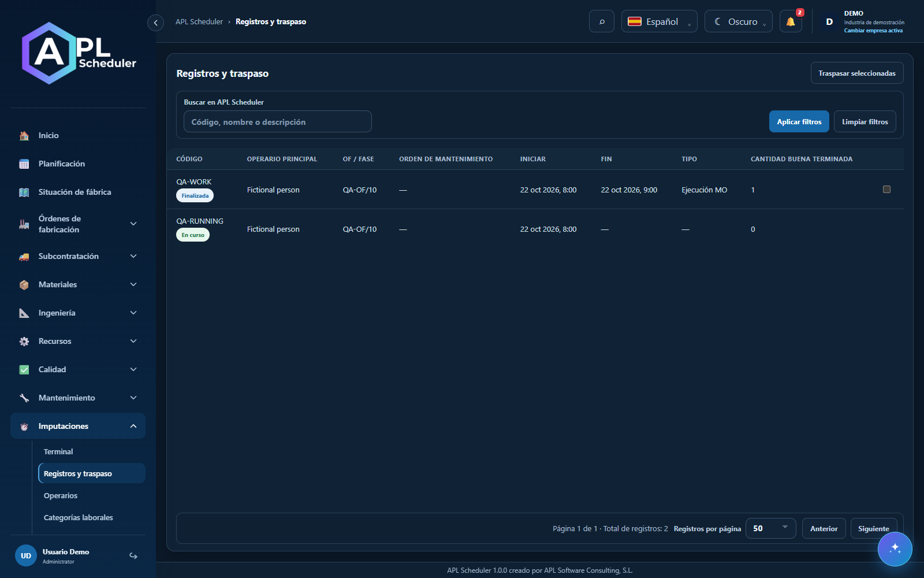Check the QA-WORK row checkbox
924x578 pixels.
coord(886,189)
